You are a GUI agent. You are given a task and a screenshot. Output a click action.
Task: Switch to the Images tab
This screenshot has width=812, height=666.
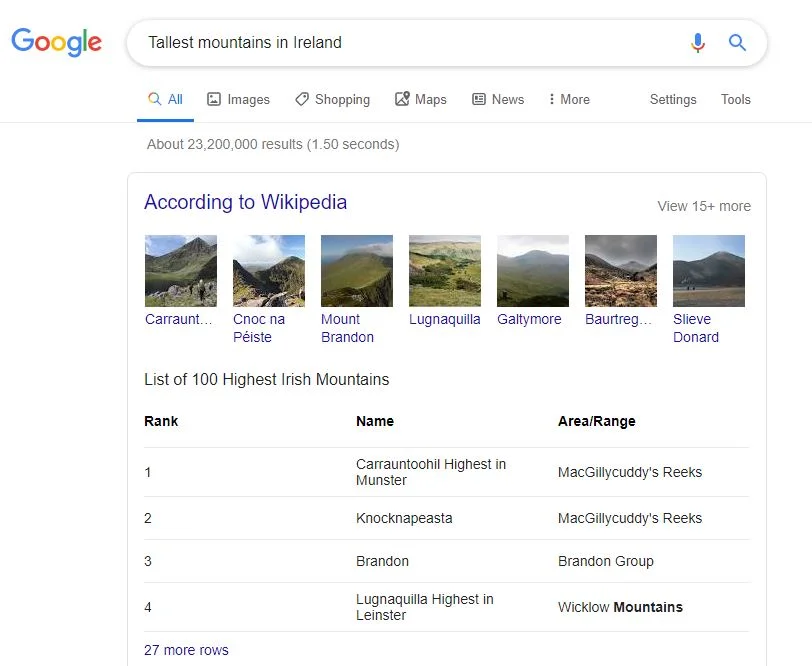click(246, 99)
